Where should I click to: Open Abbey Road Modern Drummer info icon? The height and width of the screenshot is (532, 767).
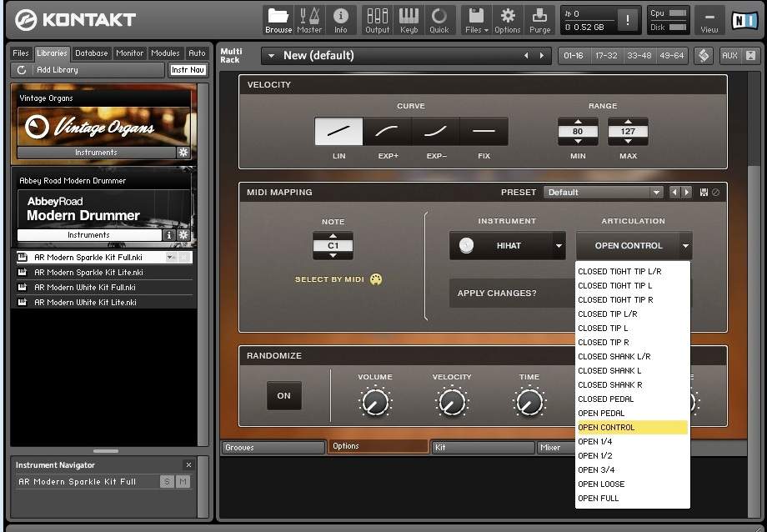tap(168, 235)
